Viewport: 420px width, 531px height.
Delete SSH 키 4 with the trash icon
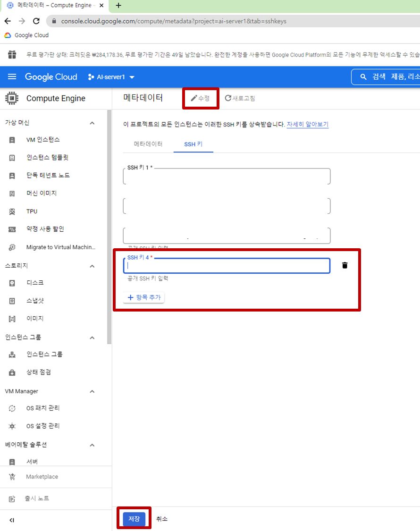(x=344, y=265)
